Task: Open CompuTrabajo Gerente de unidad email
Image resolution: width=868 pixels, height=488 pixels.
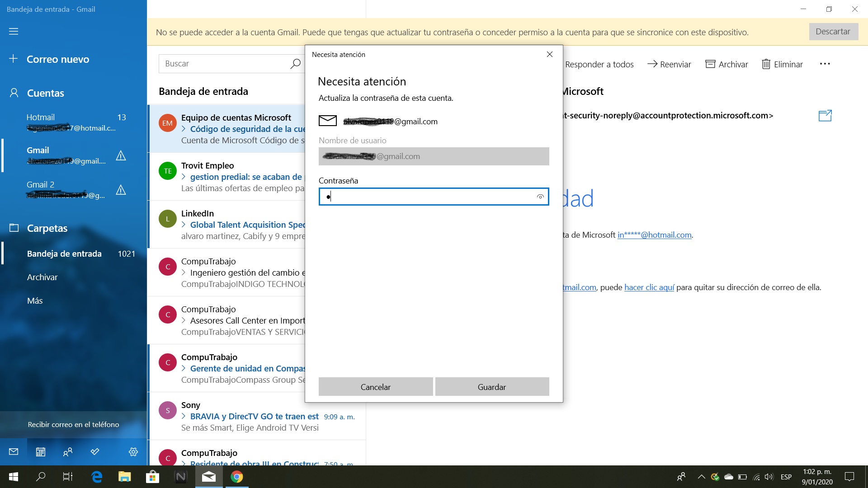Action: (x=226, y=368)
